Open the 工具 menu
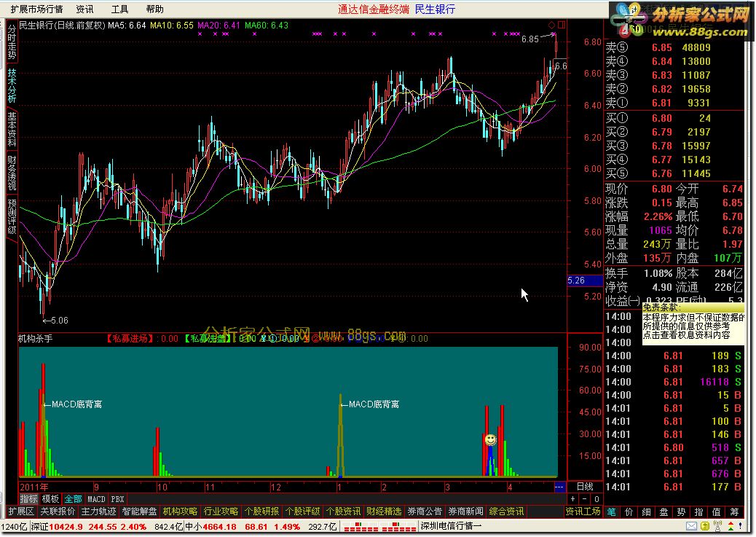Screen dimensions: 756x537 point(119,9)
